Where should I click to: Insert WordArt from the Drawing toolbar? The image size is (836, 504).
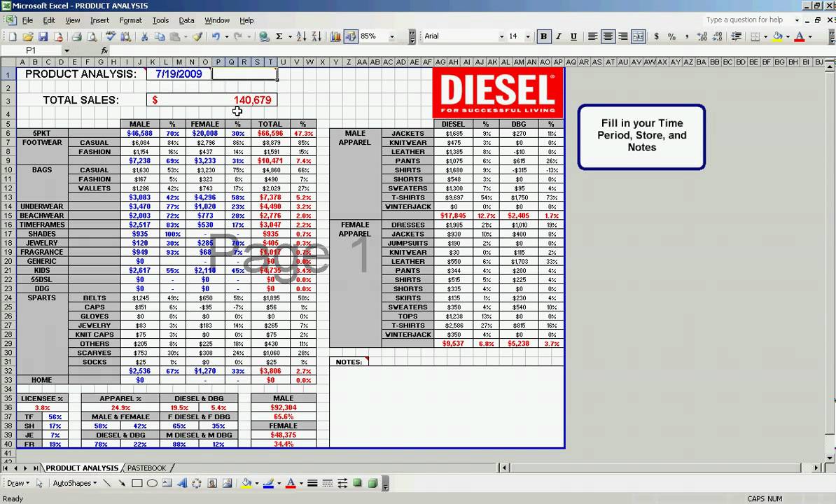click(182, 483)
